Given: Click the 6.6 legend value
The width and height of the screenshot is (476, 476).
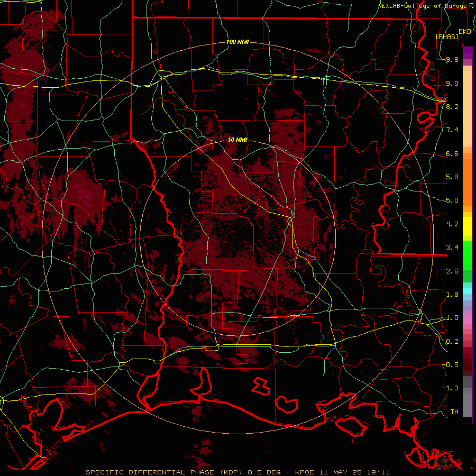Looking at the screenshot, I should click(x=452, y=153).
